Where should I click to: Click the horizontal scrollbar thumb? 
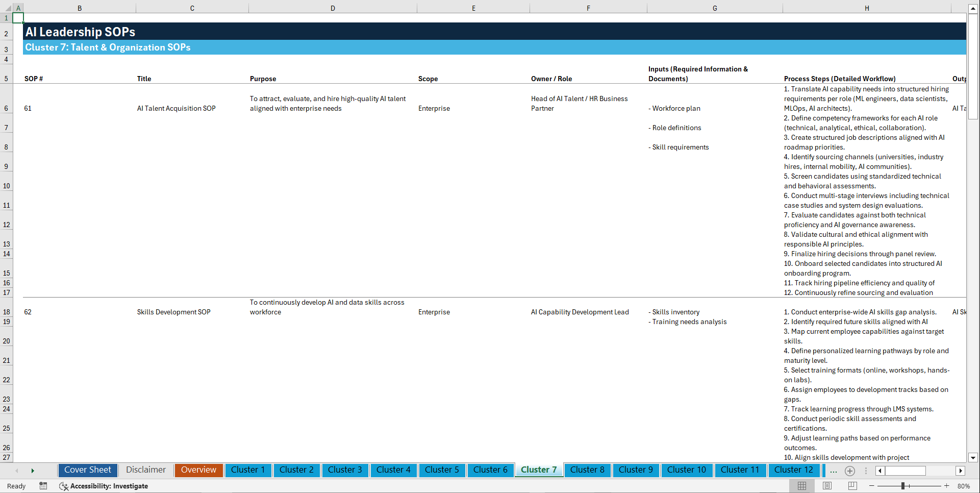pos(906,471)
